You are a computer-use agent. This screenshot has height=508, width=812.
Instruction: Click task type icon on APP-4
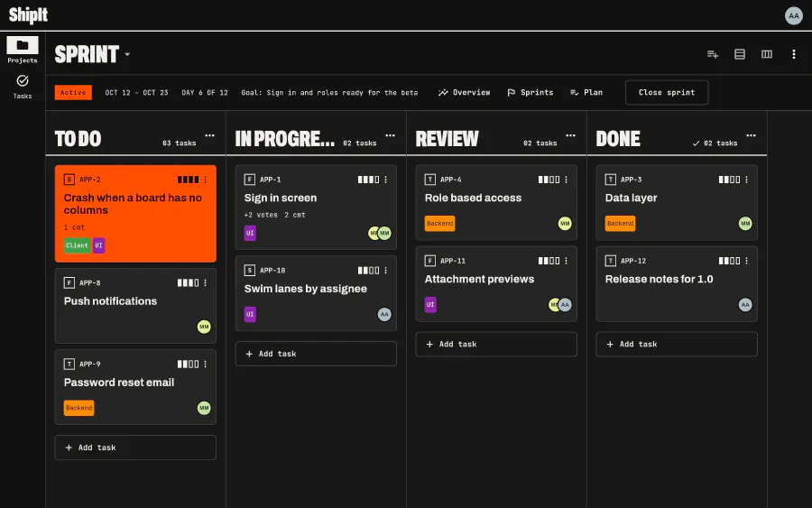coord(429,180)
